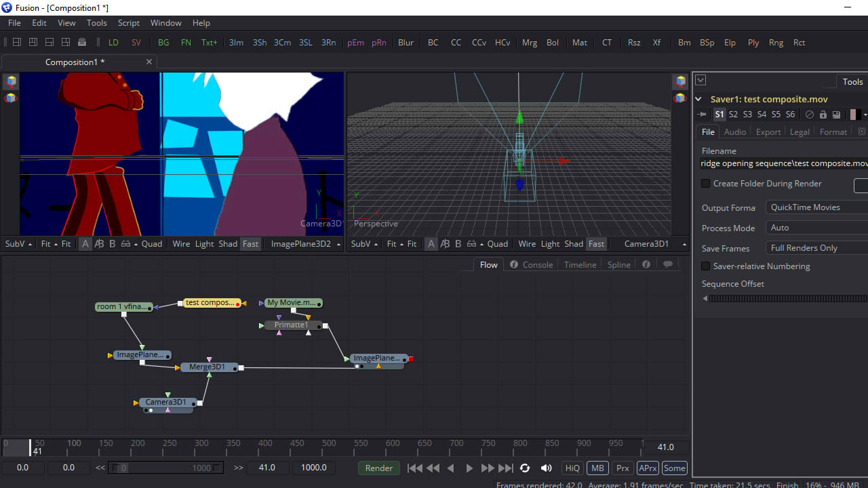Open ImagePlane3D2 camera selector dropdown
Image resolution: width=868 pixels, height=488 pixels.
click(305, 244)
